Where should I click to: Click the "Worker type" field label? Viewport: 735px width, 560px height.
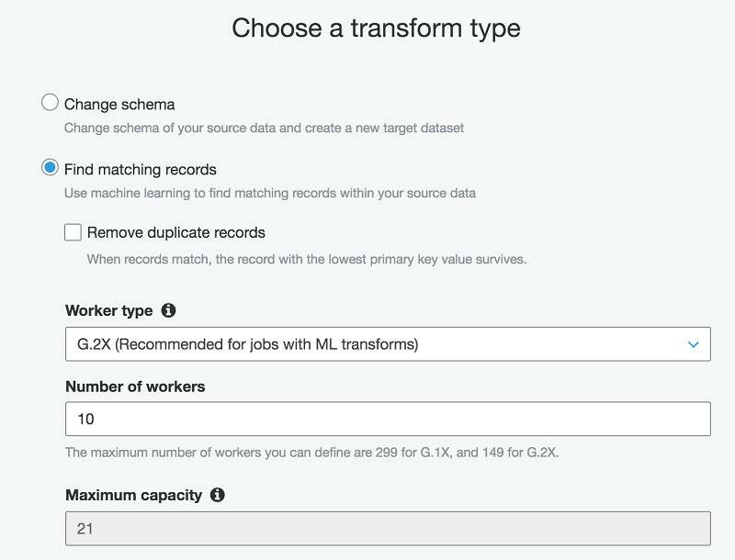pyautogui.click(x=108, y=311)
